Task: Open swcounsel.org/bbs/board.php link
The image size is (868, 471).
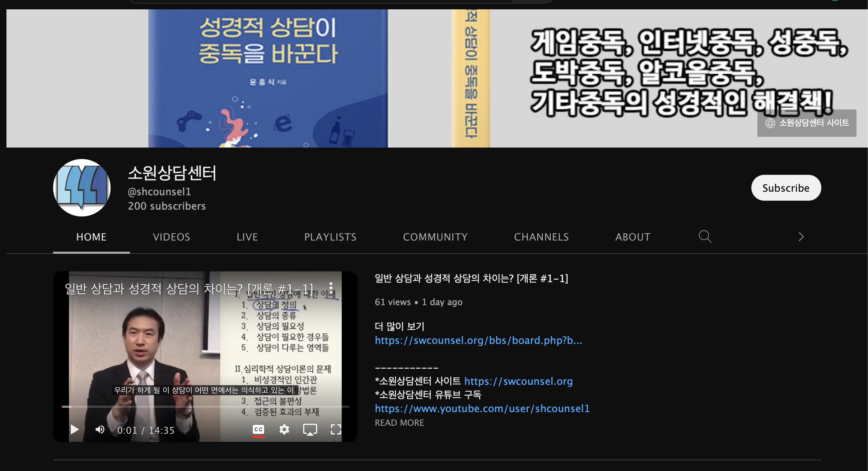Action: (479, 340)
